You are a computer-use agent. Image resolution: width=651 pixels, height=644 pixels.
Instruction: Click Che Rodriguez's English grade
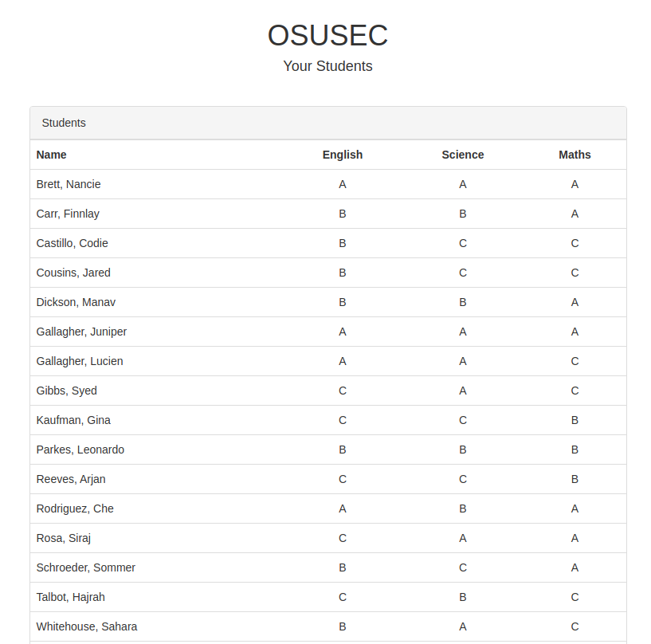[x=343, y=509]
